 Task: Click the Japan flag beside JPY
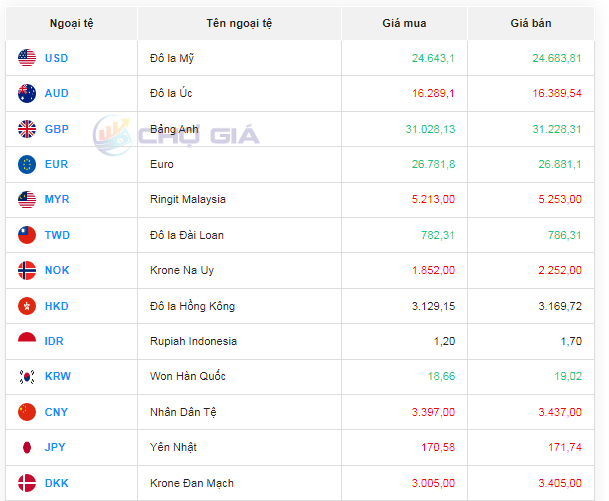tap(27, 447)
